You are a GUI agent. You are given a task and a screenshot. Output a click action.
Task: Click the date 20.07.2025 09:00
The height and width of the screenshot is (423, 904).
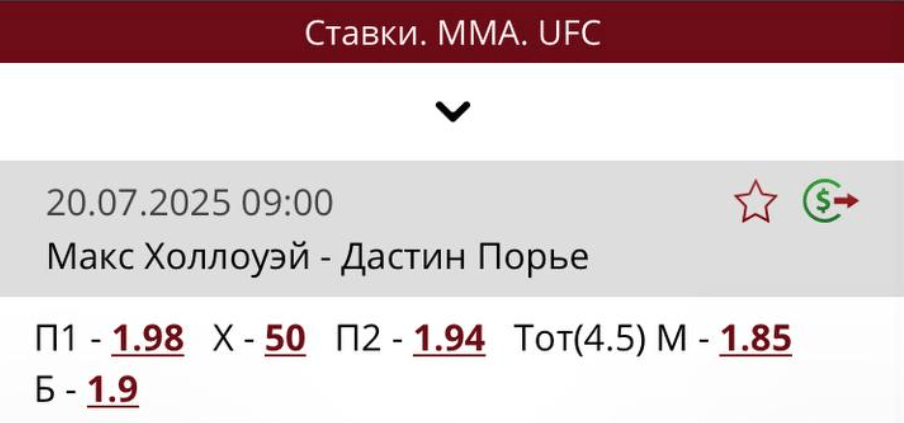tap(190, 203)
